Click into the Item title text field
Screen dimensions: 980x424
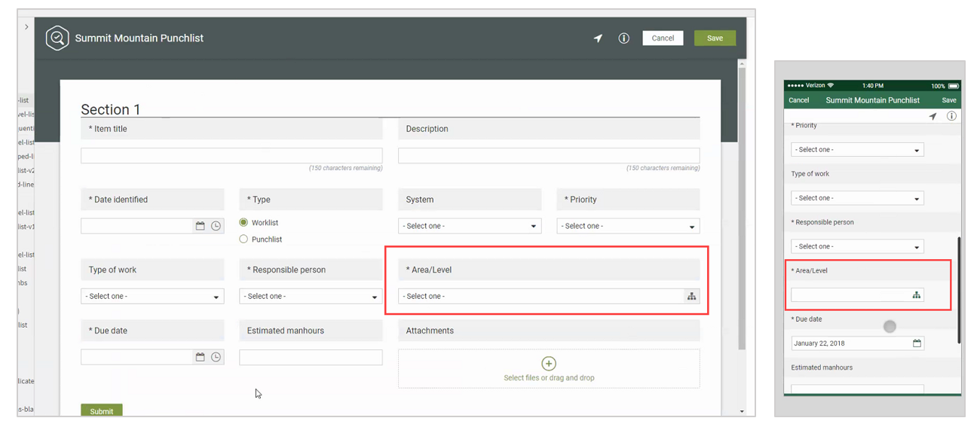click(x=231, y=156)
